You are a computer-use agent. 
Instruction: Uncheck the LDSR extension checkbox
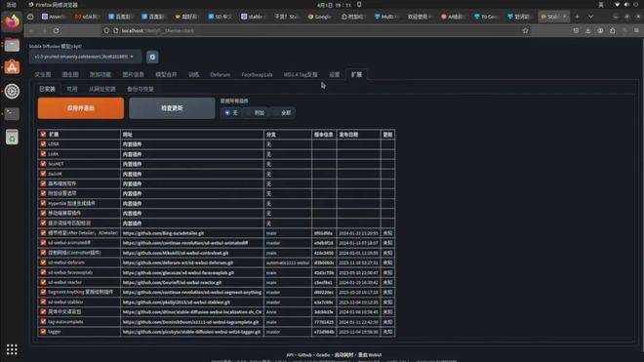coord(43,144)
